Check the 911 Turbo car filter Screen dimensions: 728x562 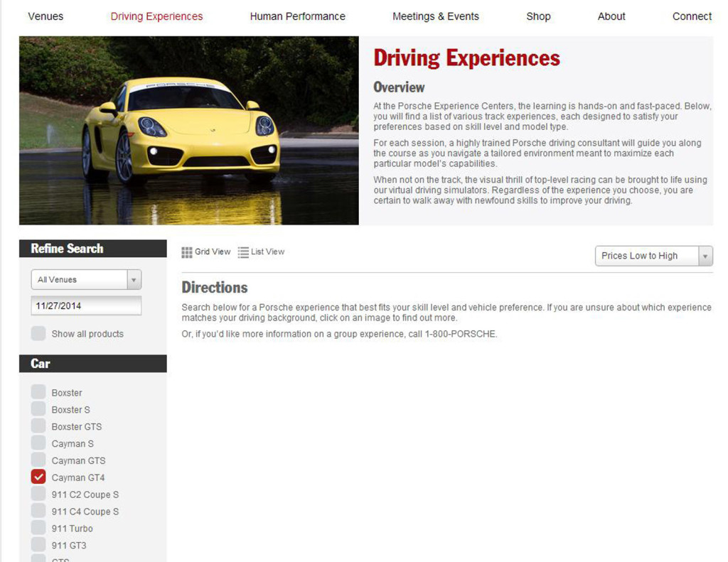click(38, 528)
